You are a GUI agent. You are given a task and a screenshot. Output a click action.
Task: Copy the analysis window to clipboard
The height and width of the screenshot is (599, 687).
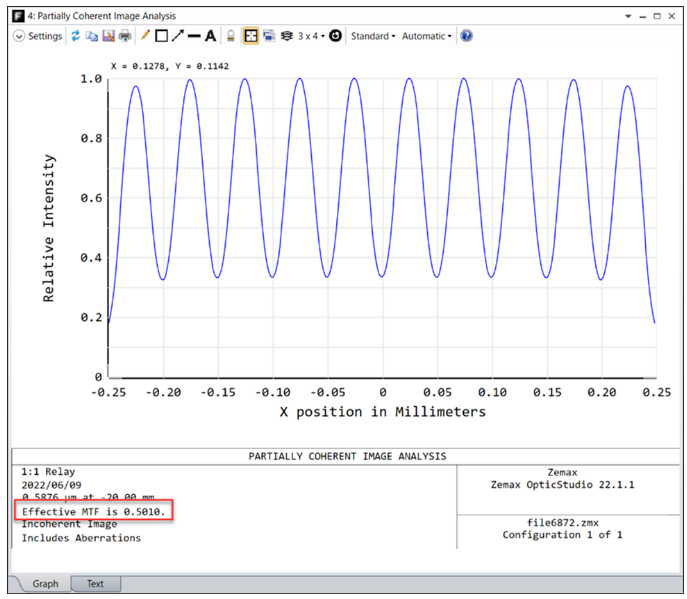pyautogui.click(x=92, y=36)
